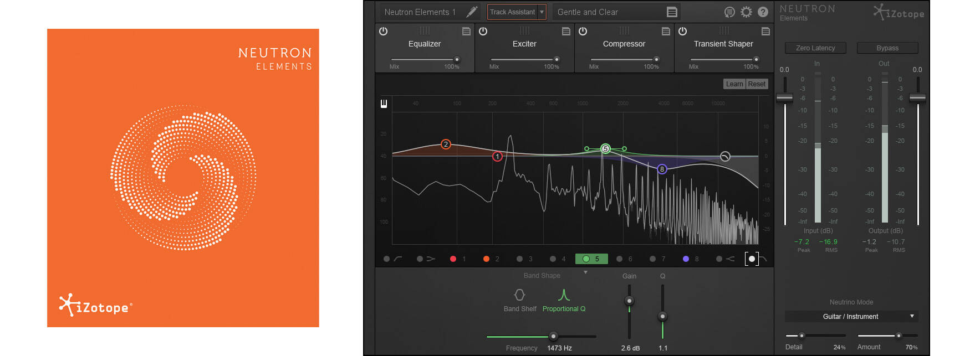Toggle the Transient Shaper module power button

click(683, 32)
